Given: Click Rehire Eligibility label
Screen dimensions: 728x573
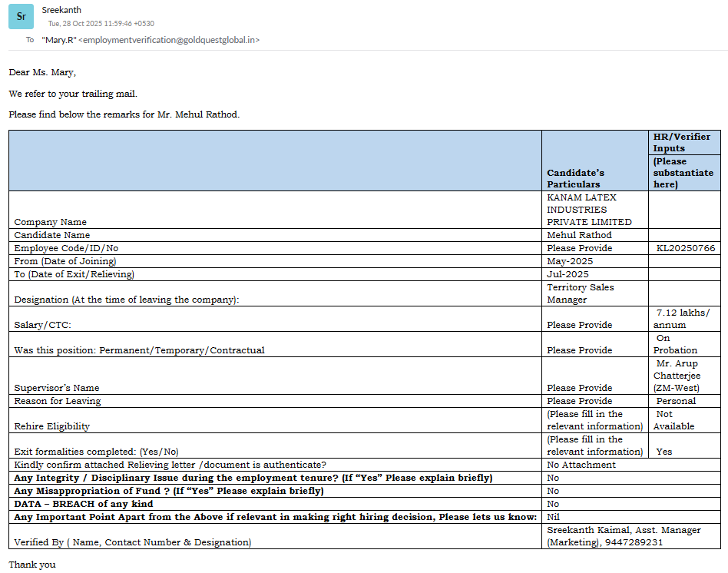Looking at the screenshot, I should point(51,426).
